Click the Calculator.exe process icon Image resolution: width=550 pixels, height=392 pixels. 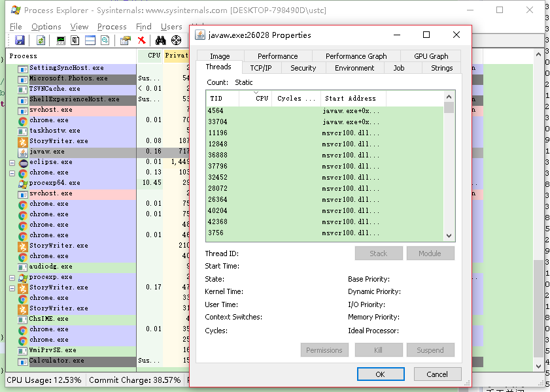pyautogui.click(x=23, y=361)
